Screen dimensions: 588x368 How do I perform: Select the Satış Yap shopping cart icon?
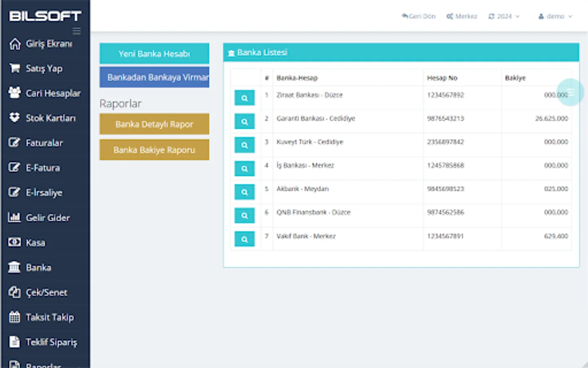pyautogui.click(x=15, y=68)
